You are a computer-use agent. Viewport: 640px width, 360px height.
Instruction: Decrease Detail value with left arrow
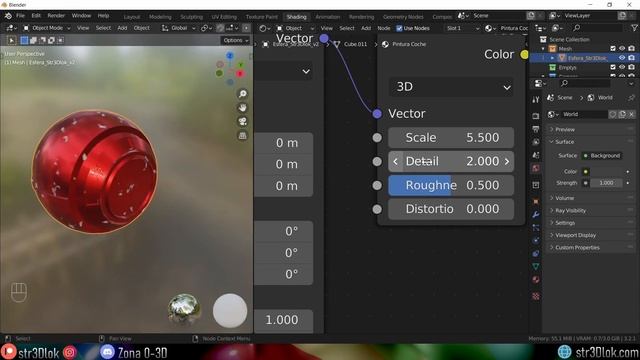click(x=395, y=162)
